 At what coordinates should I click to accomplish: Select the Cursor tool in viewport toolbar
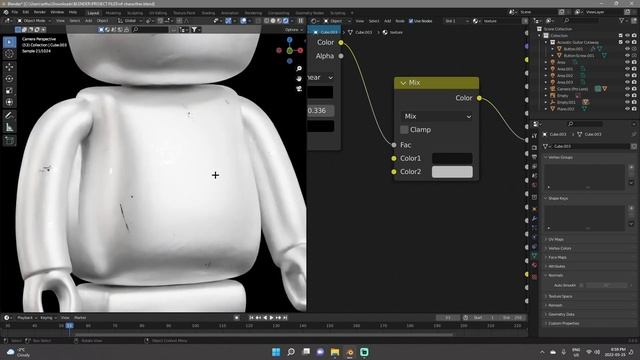pyautogui.click(x=9, y=53)
